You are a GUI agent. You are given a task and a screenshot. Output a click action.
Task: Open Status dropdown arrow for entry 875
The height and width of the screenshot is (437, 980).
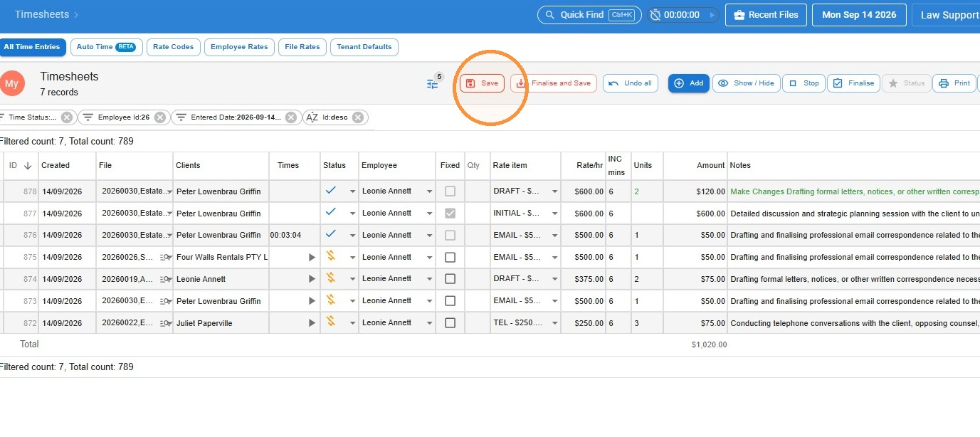click(x=352, y=258)
